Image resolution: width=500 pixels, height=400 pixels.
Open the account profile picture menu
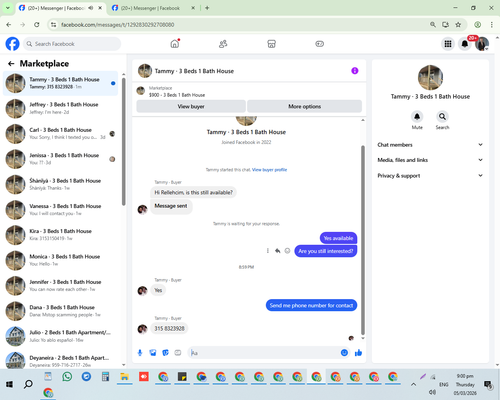click(482, 44)
